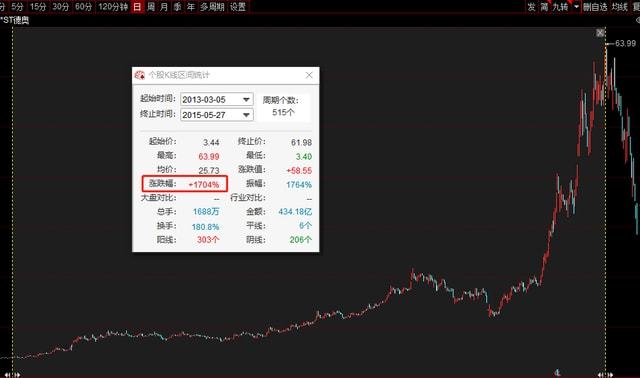Click the 2013-03-05 start date field
Screen dimensions: 640x378
point(211,100)
